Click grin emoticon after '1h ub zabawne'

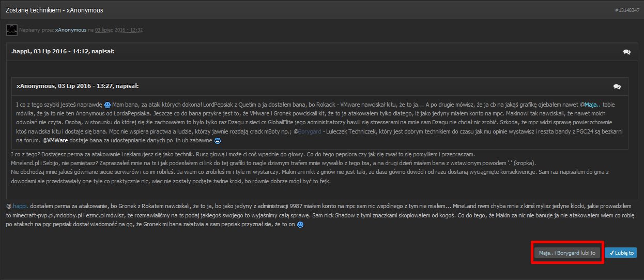(x=218, y=140)
